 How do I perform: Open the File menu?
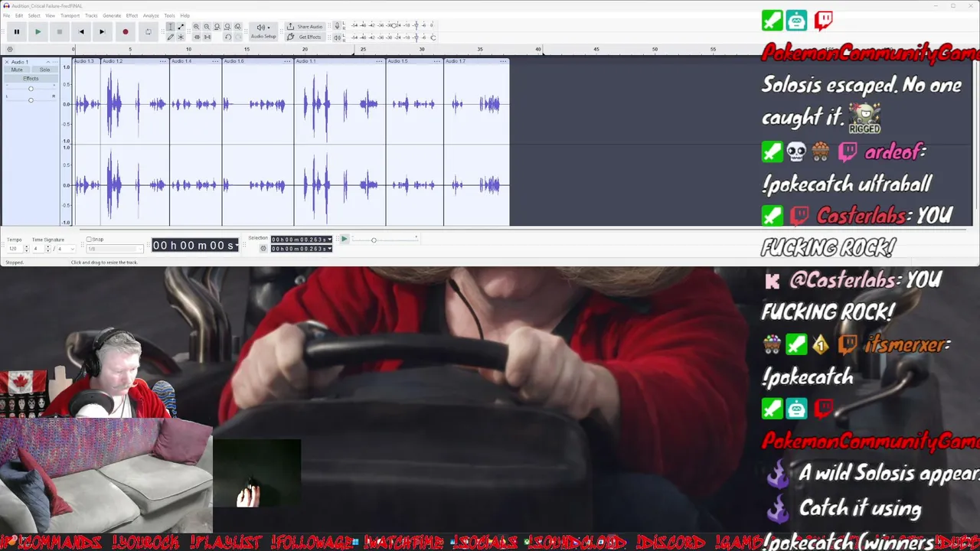click(7, 15)
